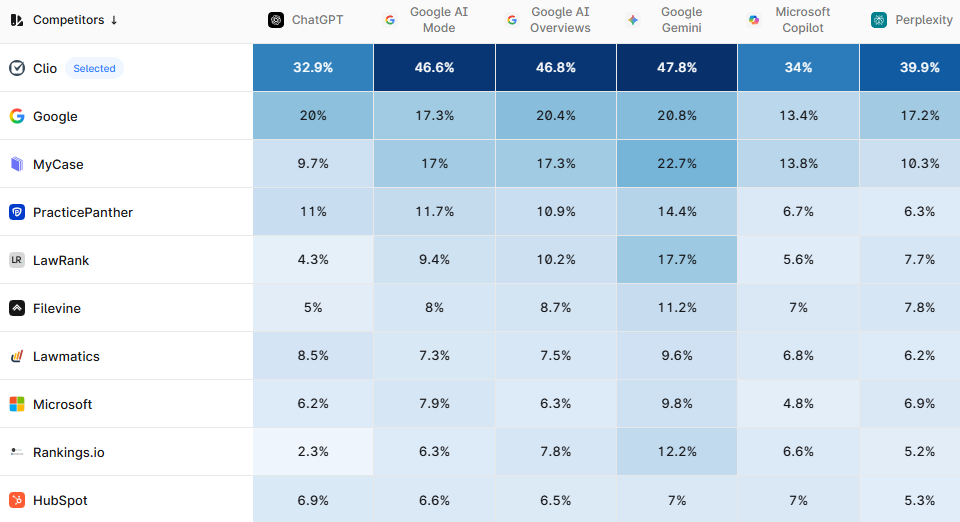Click MyCase's 22.7% Google Gemini cell
The height and width of the screenshot is (522, 960).
(x=676, y=164)
